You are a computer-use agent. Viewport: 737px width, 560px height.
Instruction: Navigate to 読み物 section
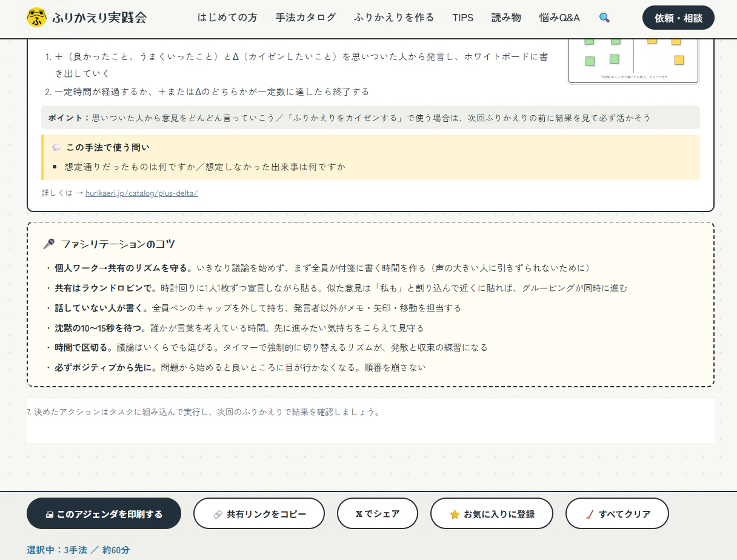506,18
